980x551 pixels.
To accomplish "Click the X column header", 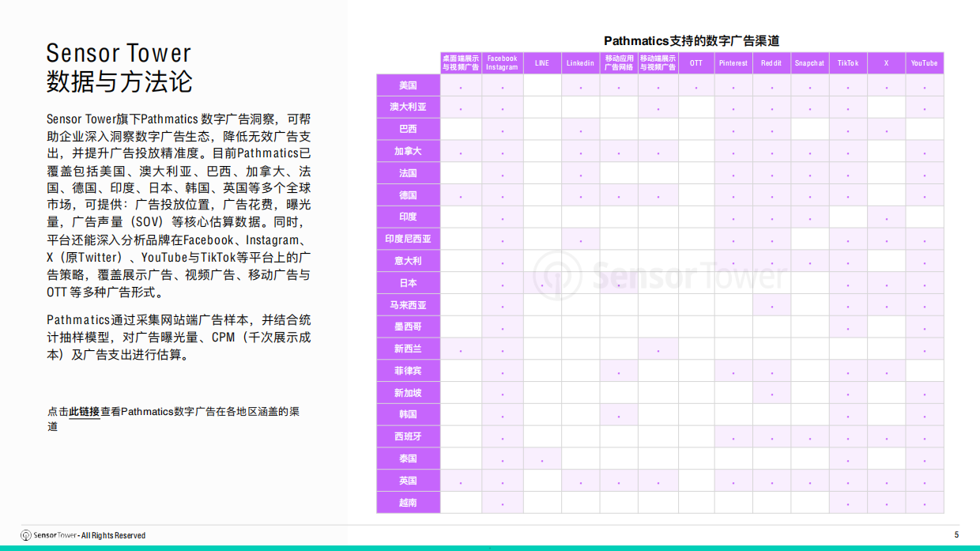I will [886, 63].
